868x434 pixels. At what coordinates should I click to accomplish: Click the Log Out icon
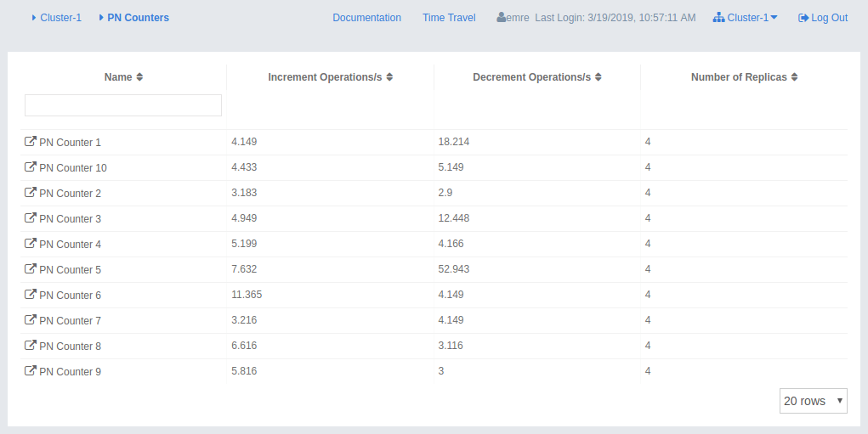click(x=803, y=18)
